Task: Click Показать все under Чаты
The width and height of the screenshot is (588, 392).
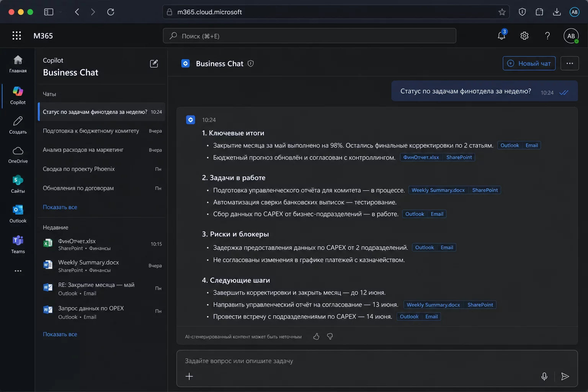Action: 60,207
